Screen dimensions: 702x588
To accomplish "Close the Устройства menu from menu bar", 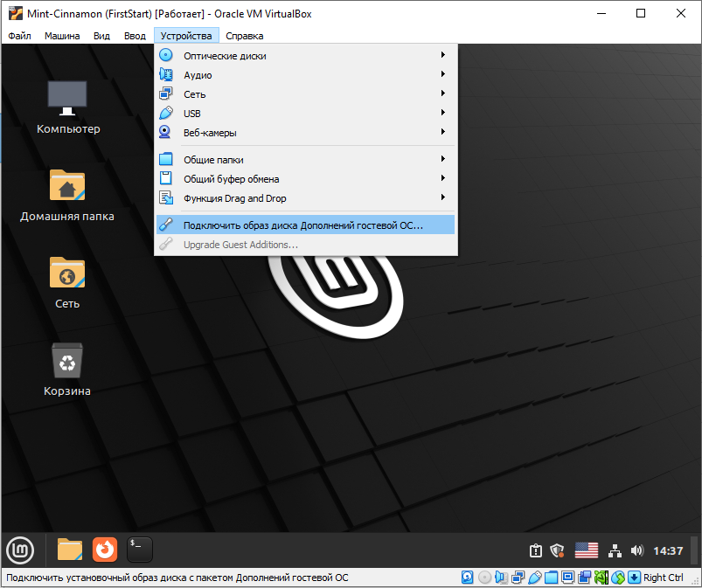I will coord(186,36).
